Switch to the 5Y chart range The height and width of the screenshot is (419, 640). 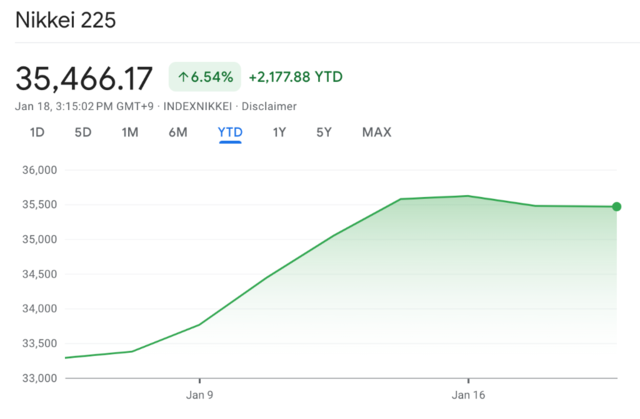(x=324, y=132)
